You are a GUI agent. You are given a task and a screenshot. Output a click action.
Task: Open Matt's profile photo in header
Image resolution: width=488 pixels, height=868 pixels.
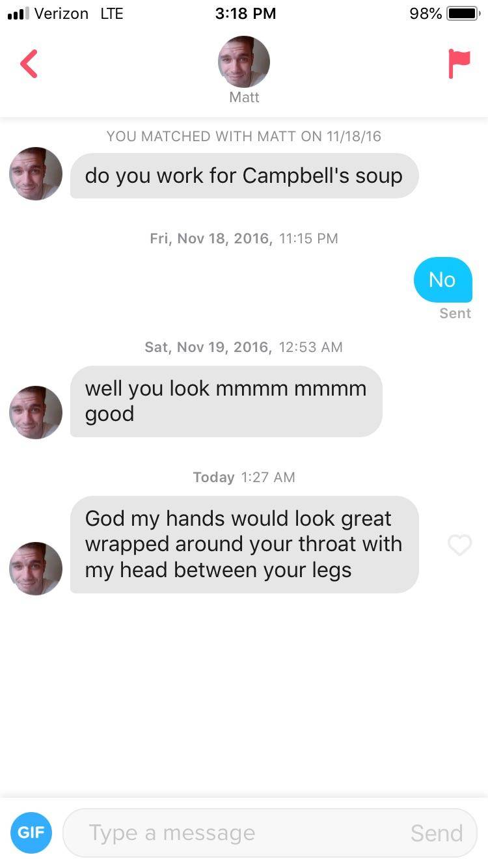point(243,62)
